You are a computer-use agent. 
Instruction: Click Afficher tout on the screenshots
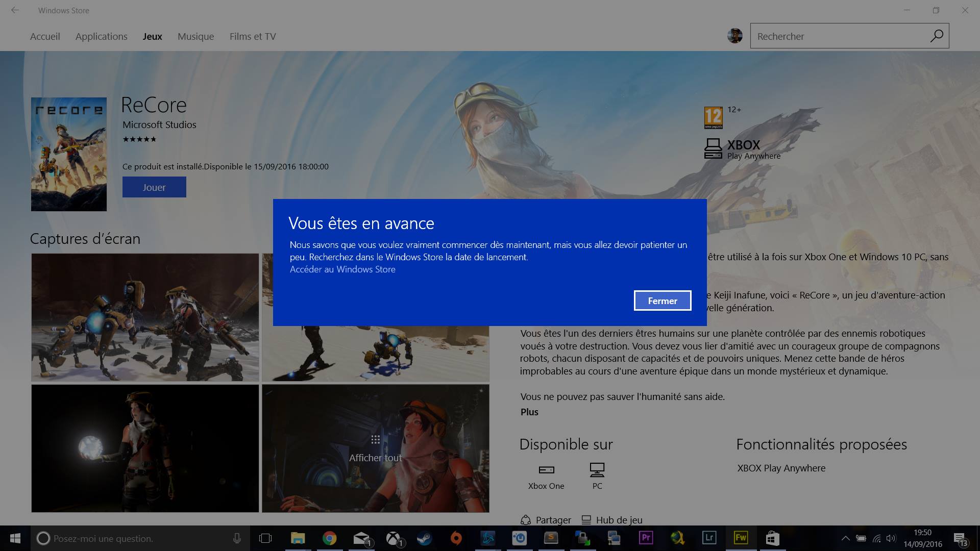(376, 449)
